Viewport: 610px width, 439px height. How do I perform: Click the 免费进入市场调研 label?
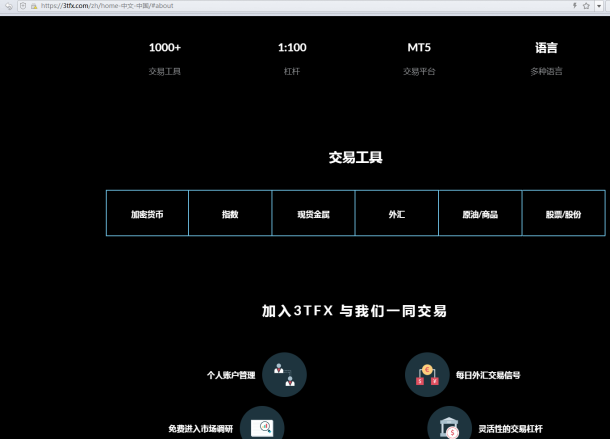coord(201,429)
